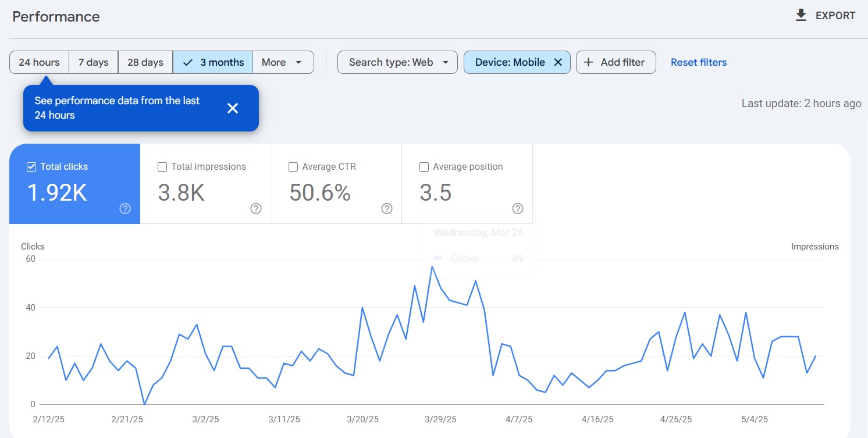Tick the Average position checkbox
Screen dimensions: 868x438
[424, 167]
